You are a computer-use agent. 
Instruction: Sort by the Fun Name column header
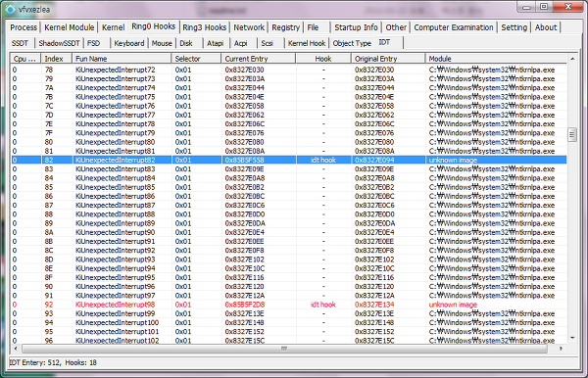pyautogui.click(x=122, y=59)
